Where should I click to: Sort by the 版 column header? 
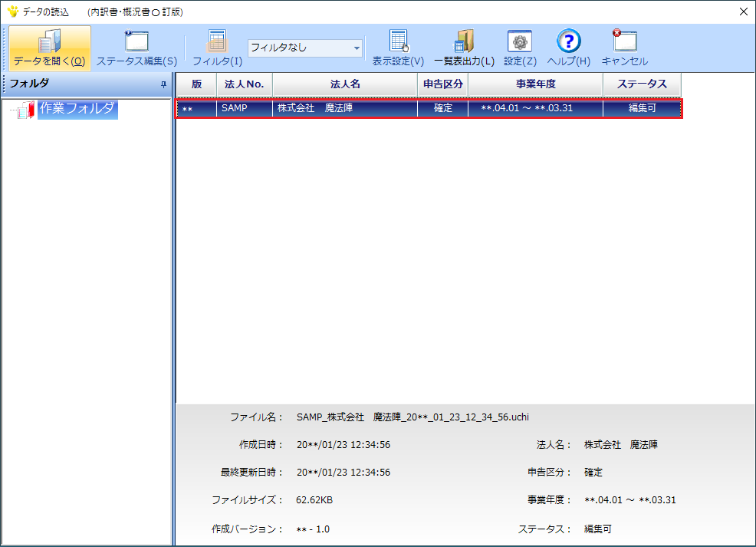196,84
